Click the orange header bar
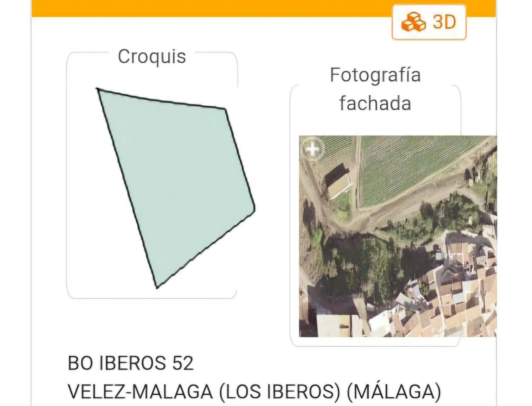The width and height of the screenshot is (532, 406). 211,8
